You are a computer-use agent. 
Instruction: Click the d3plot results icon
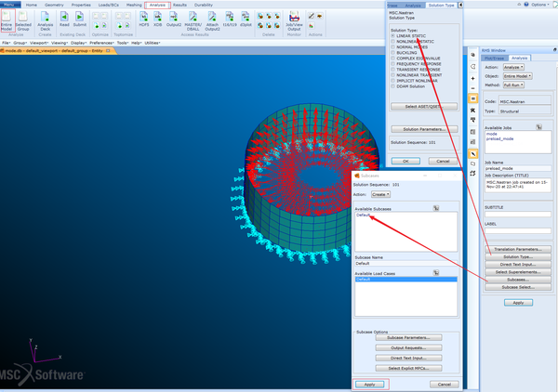pos(246,20)
